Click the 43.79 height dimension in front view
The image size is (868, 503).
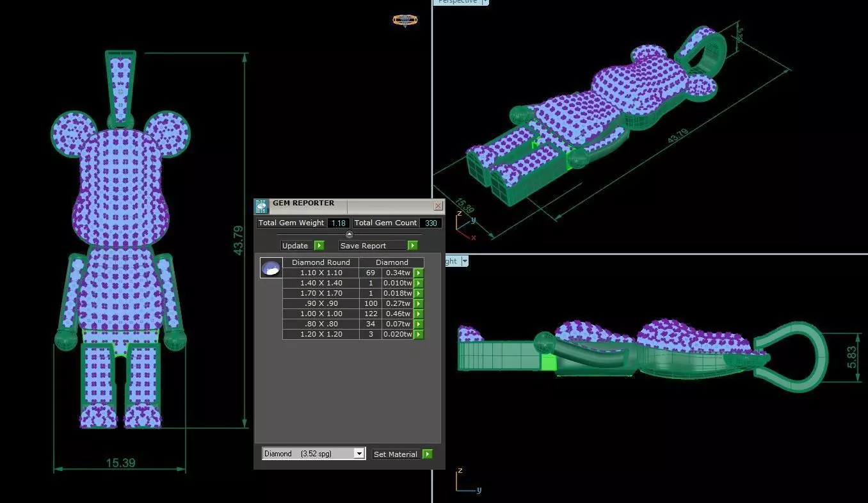(238, 241)
